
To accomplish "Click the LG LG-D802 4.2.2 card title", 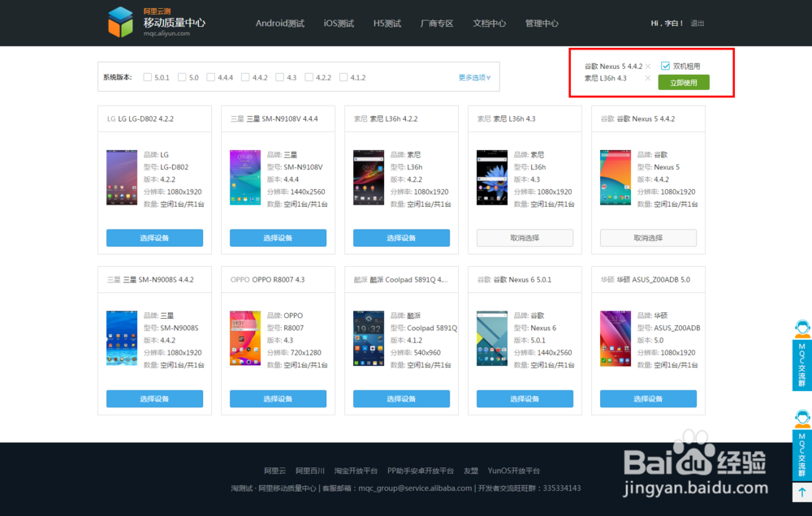I will pos(140,118).
